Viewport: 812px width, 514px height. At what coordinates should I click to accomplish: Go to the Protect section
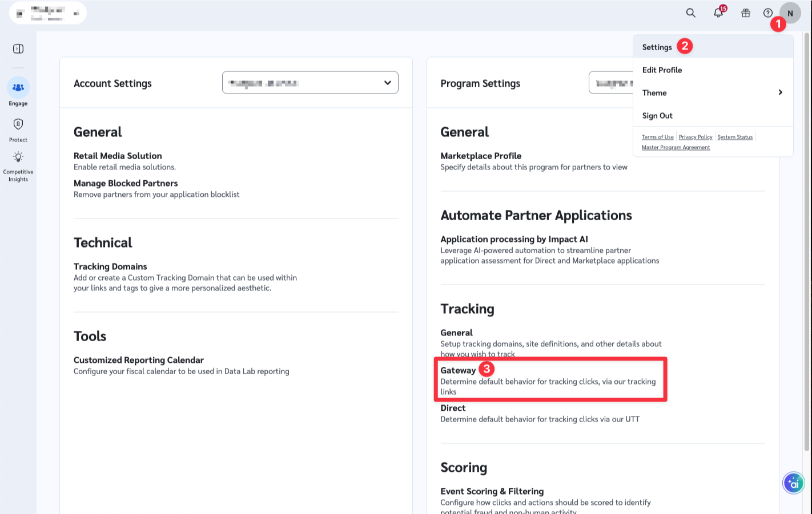(x=18, y=130)
